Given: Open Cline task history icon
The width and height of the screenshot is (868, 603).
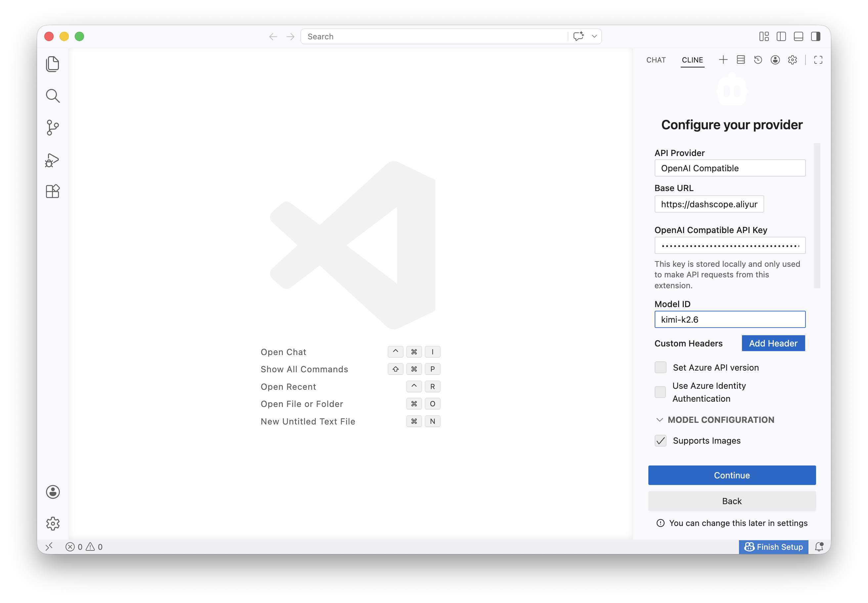Looking at the screenshot, I should (758, 60).
